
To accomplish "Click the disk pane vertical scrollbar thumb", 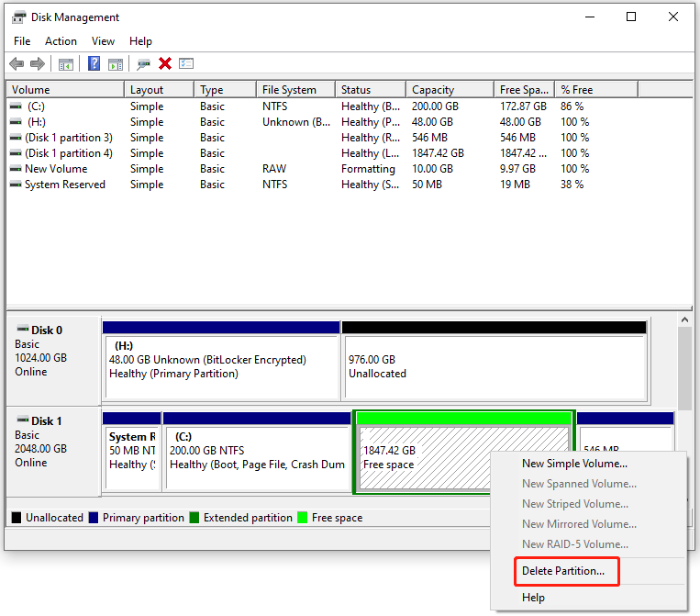I will point(684,368).
